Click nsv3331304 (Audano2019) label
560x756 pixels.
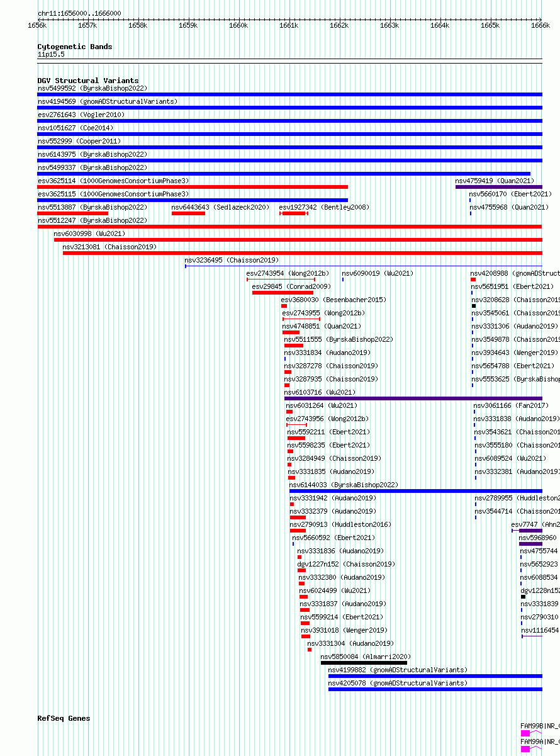(x=350, y=644)
